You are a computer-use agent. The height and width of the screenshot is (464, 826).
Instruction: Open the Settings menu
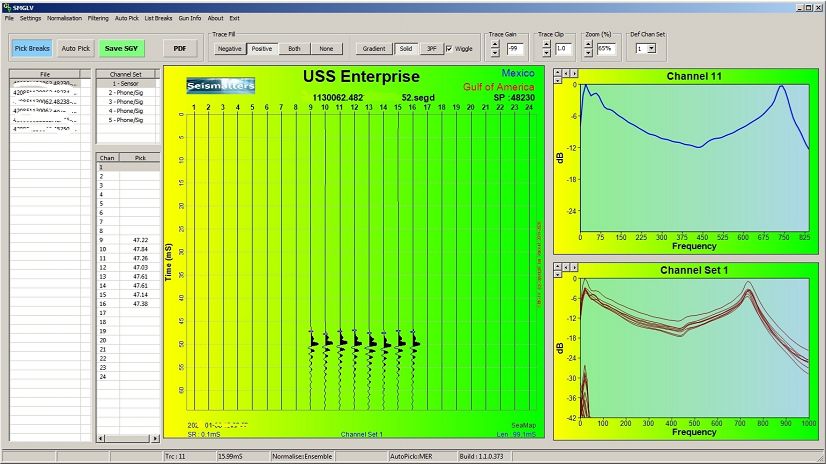[30, 18]
